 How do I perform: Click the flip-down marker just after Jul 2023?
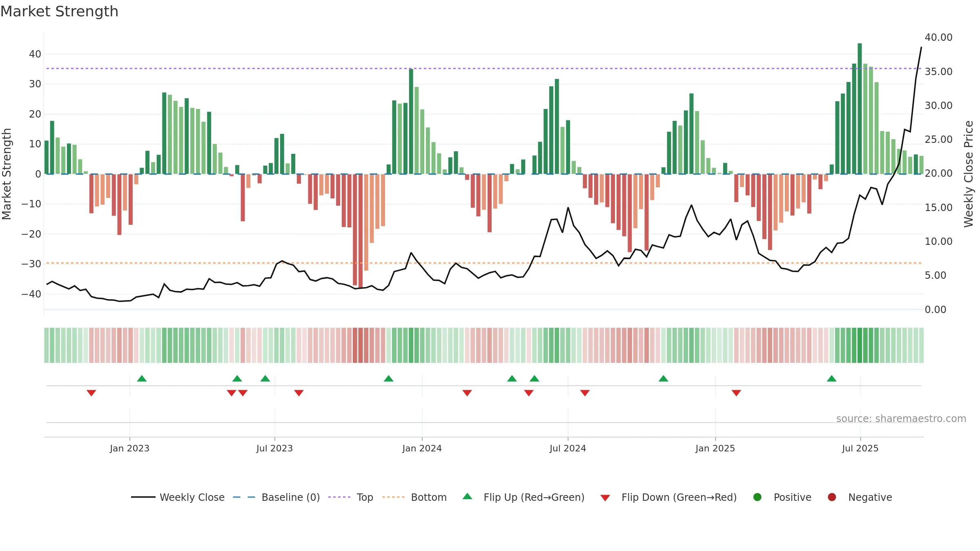[x=299, y=393]
